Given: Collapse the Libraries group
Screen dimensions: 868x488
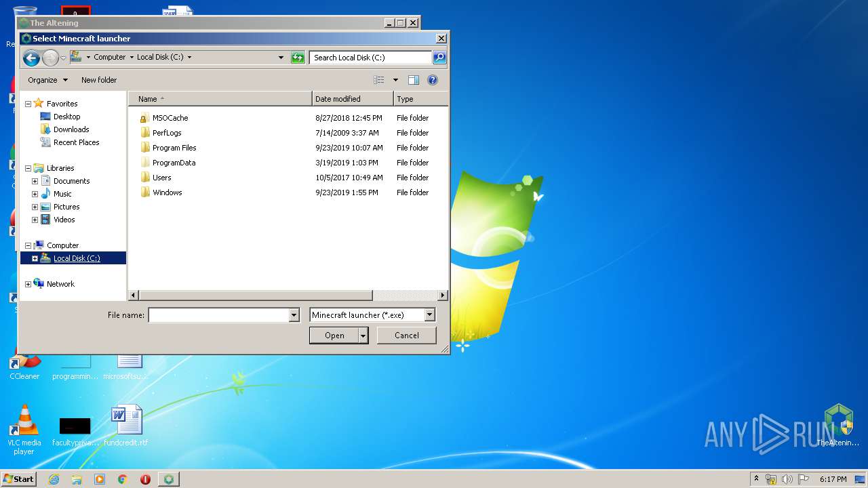Looking at the screenshot, I should point(28,168).
